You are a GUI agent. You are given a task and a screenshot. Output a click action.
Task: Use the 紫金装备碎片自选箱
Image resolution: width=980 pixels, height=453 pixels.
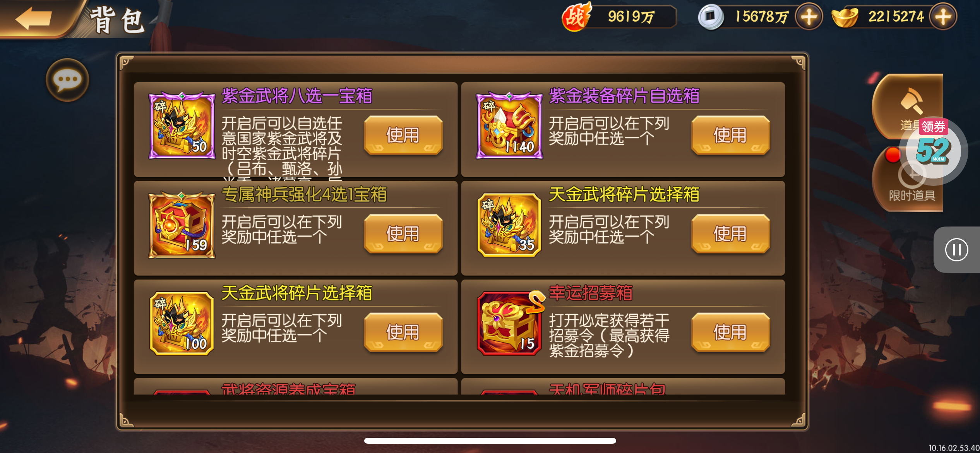click(x=730, y=135)
